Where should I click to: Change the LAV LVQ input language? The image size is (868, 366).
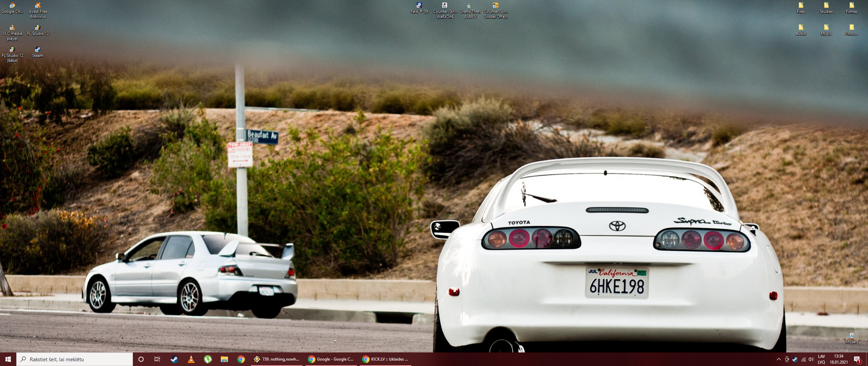pos(821,359)
